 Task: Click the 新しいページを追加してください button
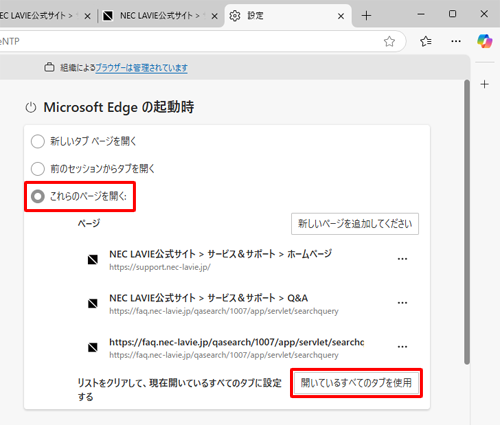pyautogui.click(x=355, y=224)
